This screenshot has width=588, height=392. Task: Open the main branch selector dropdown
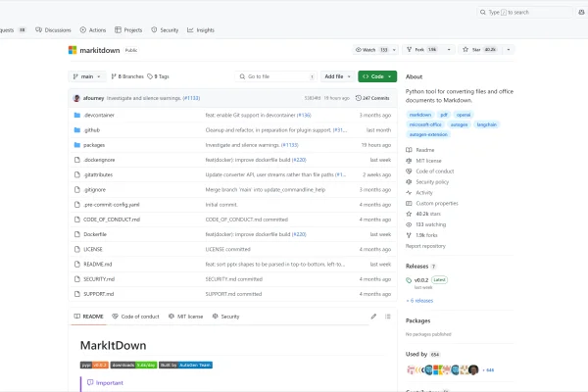coord(87,76)
